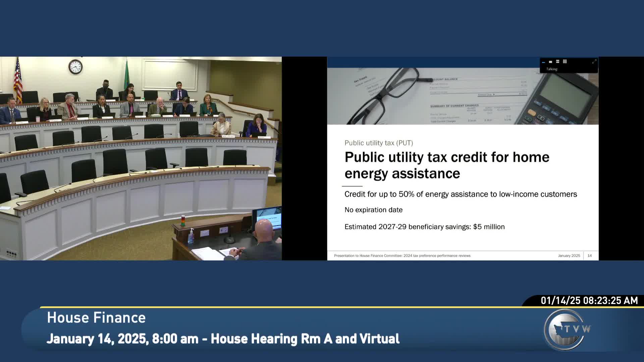Select the Public utility tax (PUT) heading
644x362 pixels.
pos(379,143)
